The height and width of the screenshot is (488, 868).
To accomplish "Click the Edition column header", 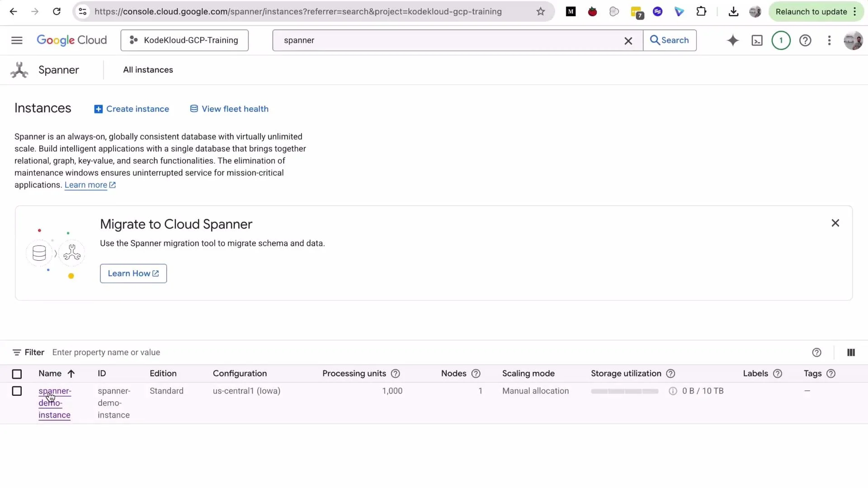I will 163,374.
